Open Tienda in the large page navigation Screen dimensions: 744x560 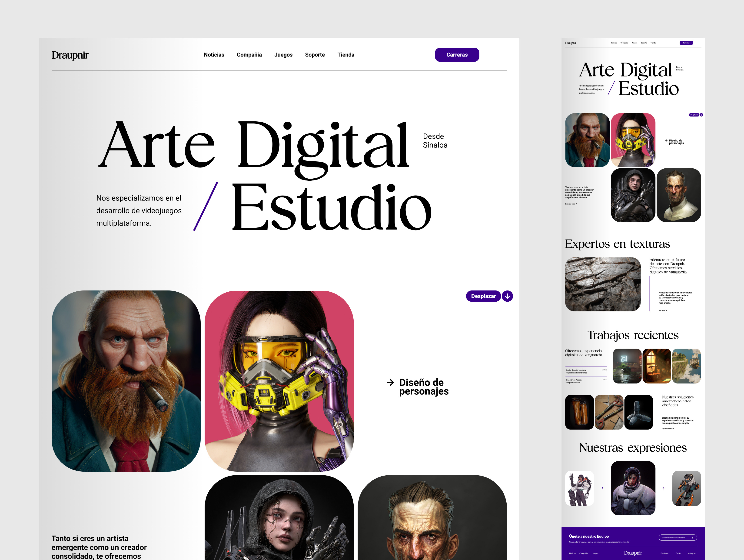click(x=346, y=55)
